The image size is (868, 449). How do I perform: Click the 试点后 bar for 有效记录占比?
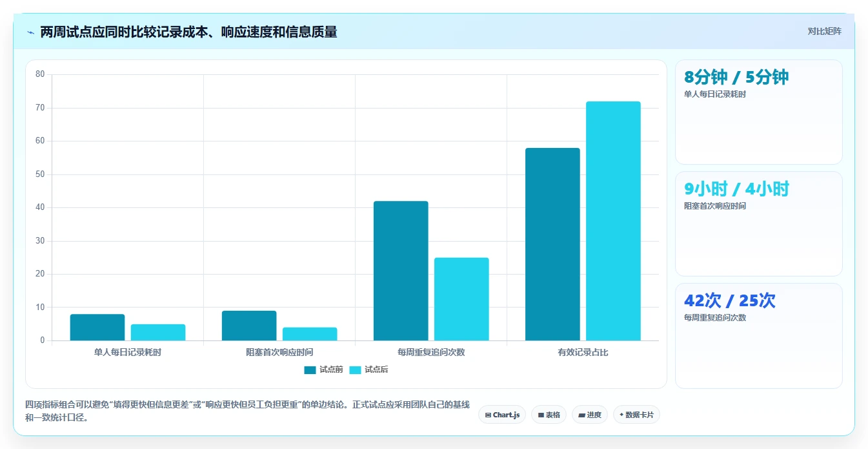pyautogui.click(x=613, y=221)
